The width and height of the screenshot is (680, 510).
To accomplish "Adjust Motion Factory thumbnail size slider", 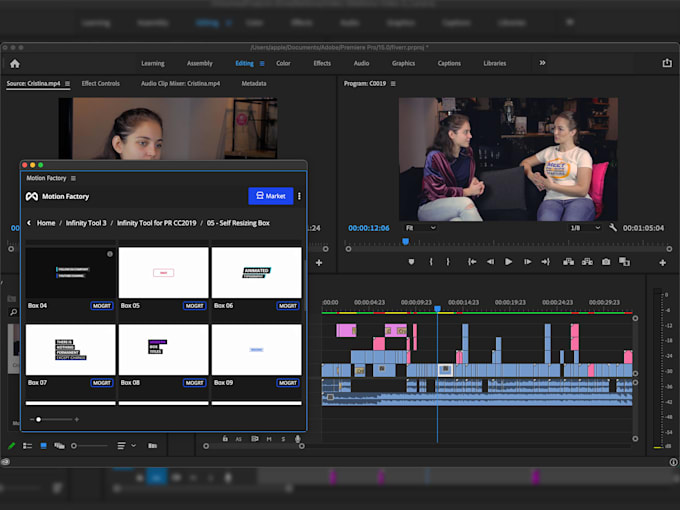I will tap(39, 419).
